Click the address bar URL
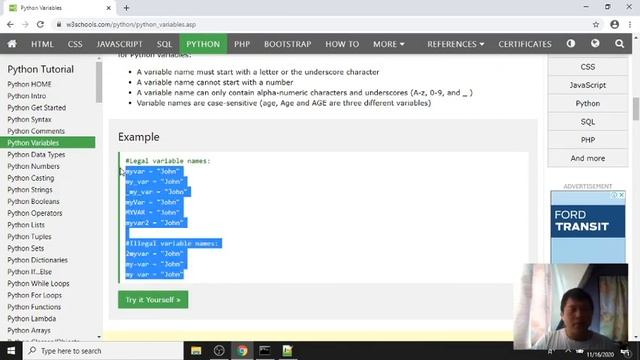This screenshot has height=360, width=640. (x=131, y=24)
